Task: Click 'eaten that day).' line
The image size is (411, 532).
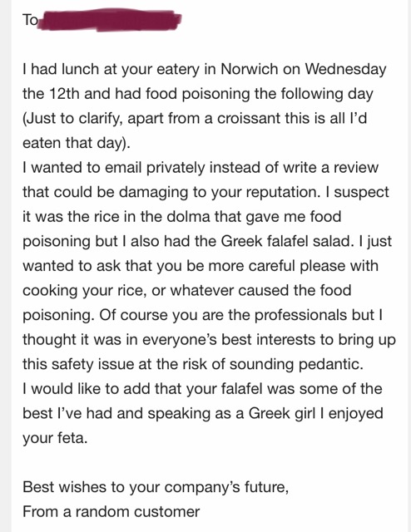Action: click(x=77, y=144)
